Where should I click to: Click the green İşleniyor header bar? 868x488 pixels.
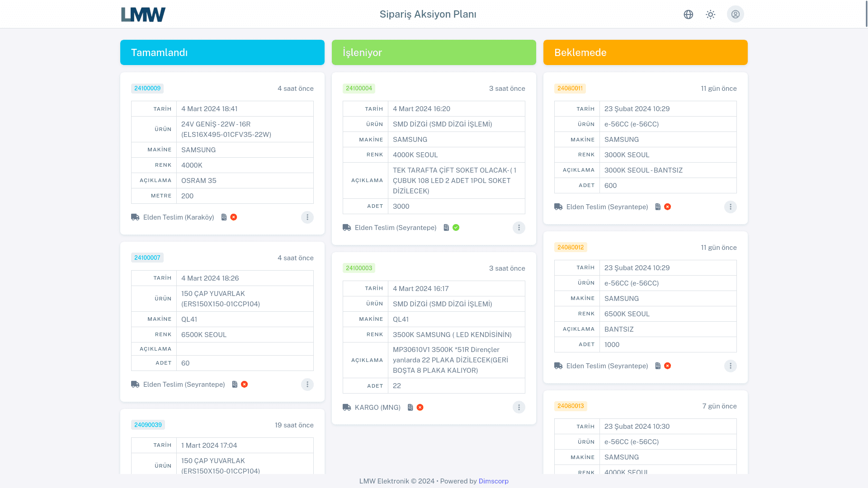click(x=434, y=52)
